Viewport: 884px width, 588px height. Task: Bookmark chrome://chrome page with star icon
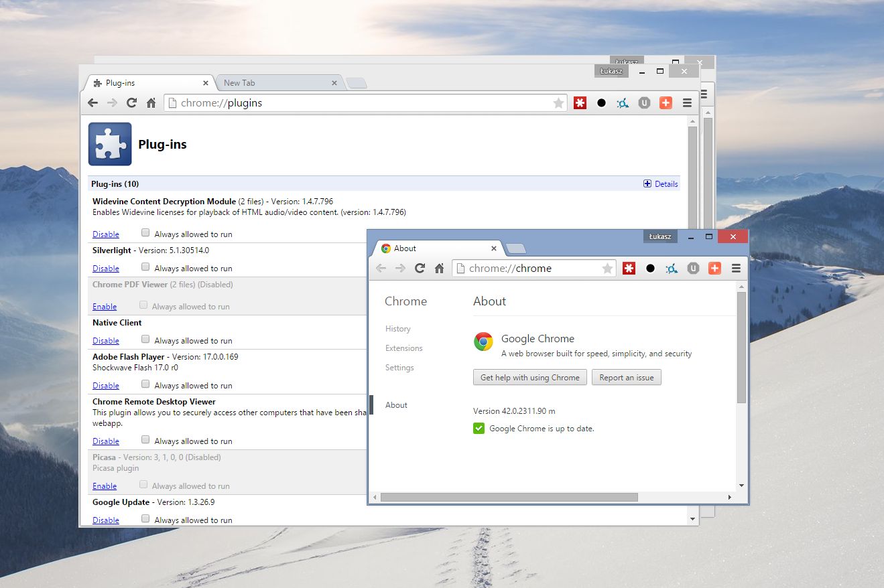point(607,269)
